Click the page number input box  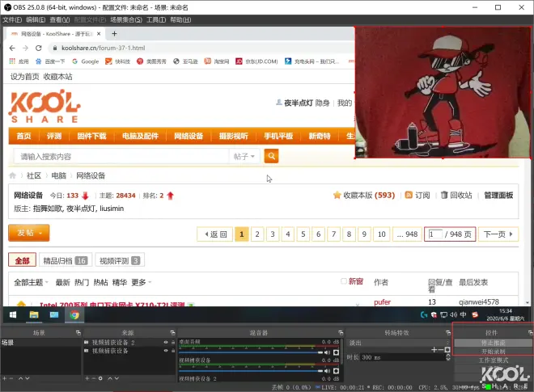(435, 234)
